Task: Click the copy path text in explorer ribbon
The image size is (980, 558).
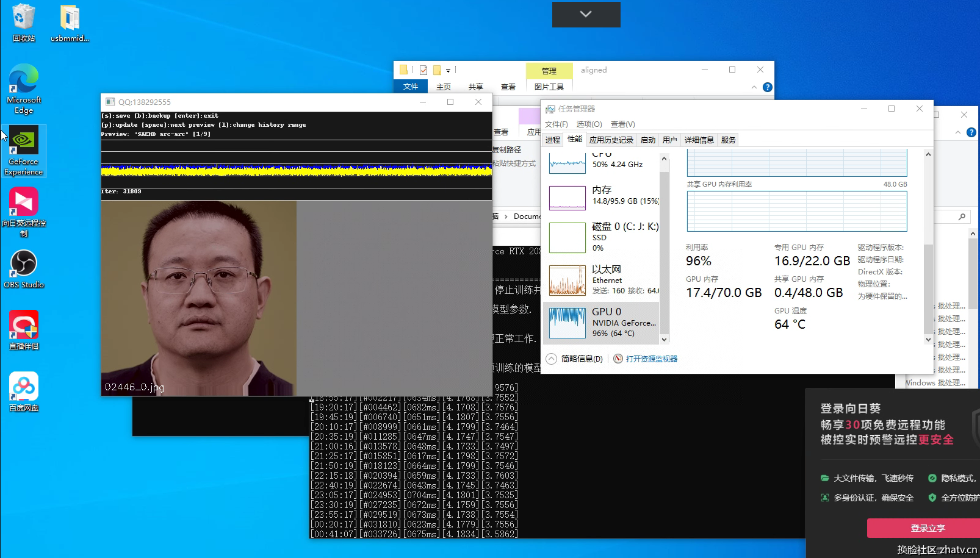Action: (x=507, y=149)
